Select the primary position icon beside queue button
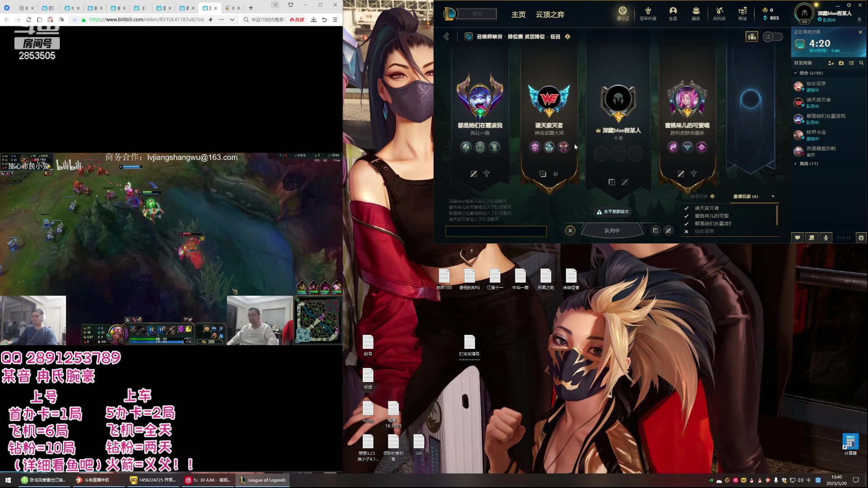The image size is (868, 488). (x=655, y=230)
